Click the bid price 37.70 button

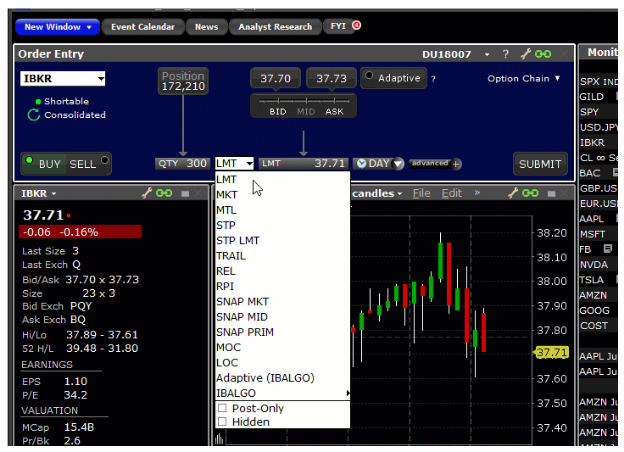point(275,78)
